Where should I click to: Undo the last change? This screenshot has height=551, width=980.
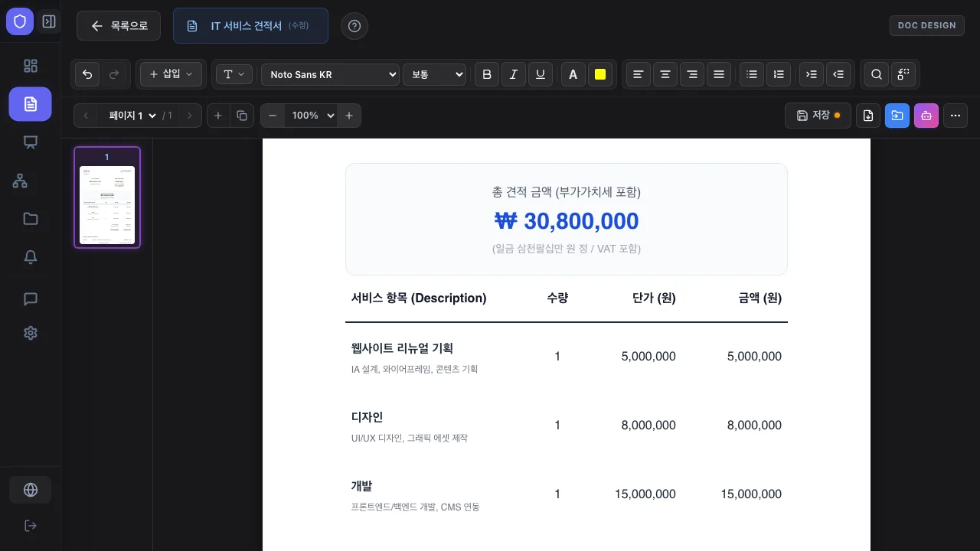pyautogui.click(x=87, y=74)
